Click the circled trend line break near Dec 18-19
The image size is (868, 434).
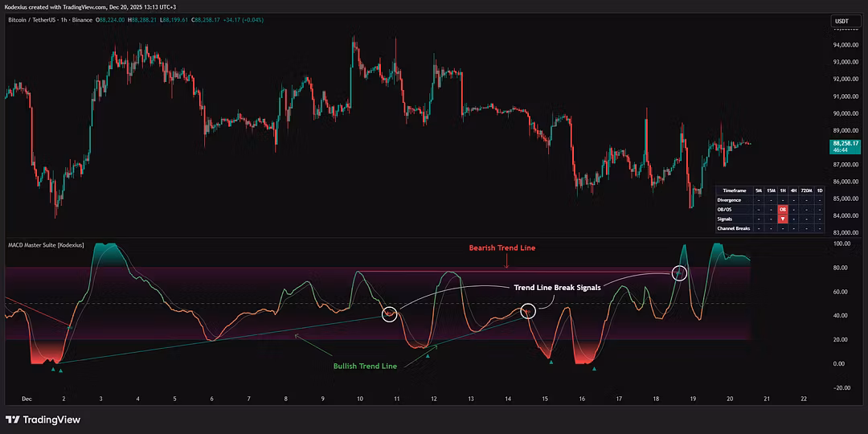click(x=680, y=273)
